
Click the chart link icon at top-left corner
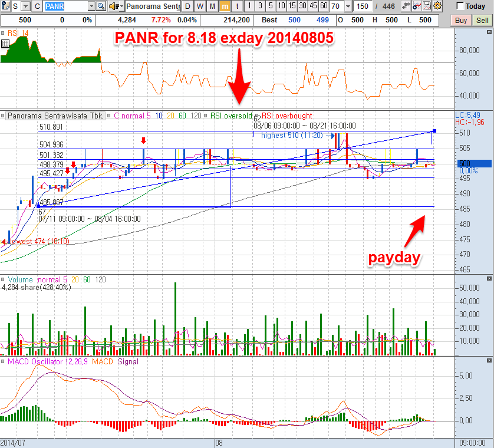tap(5, 6)
